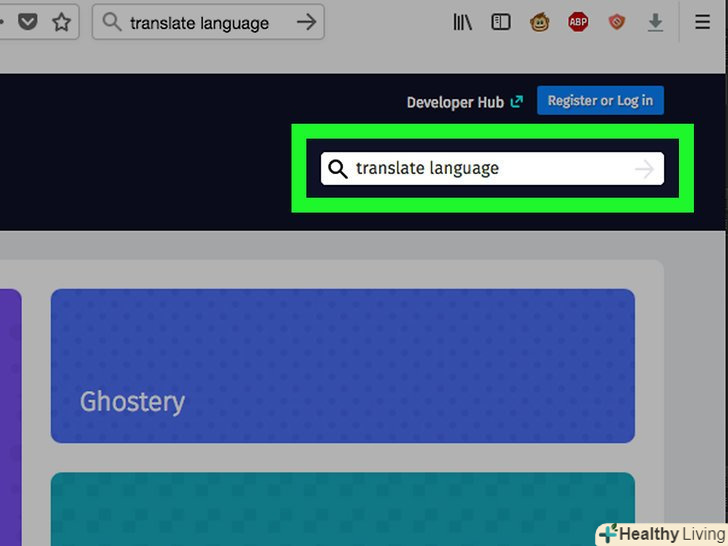Open the purple featured card at left
This screenshot has width=728, height=546.
10,417
